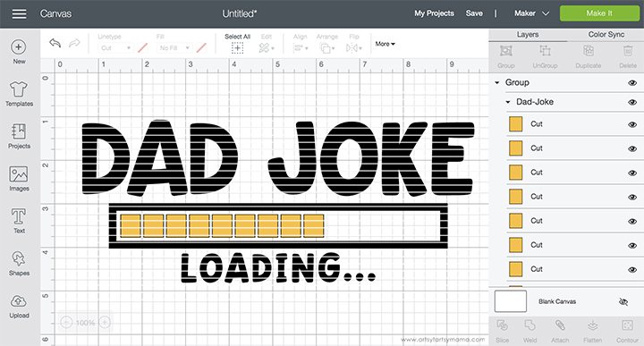Select the Blank Canvas label
Image resolution: width=644 pixels, height=346 pixels.
pos(557,301)
